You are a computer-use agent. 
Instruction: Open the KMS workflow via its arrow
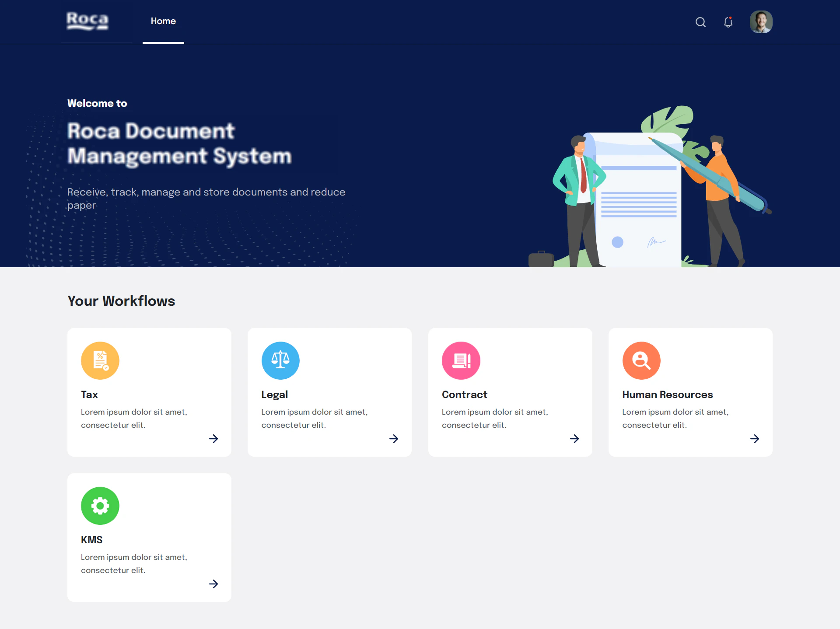(x=214, y=584)
